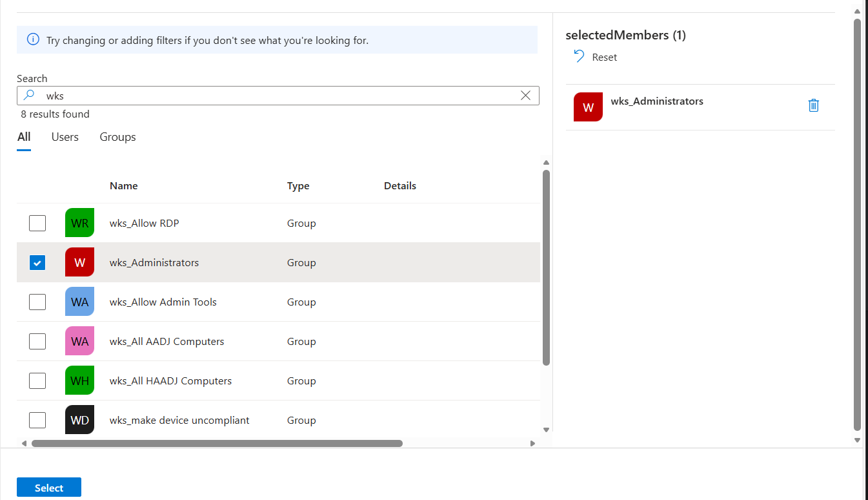Click the results list scroll-up arrow
The width and height of the screenshot is (868, 500).
pyautogui.click(x=546, y=163)
